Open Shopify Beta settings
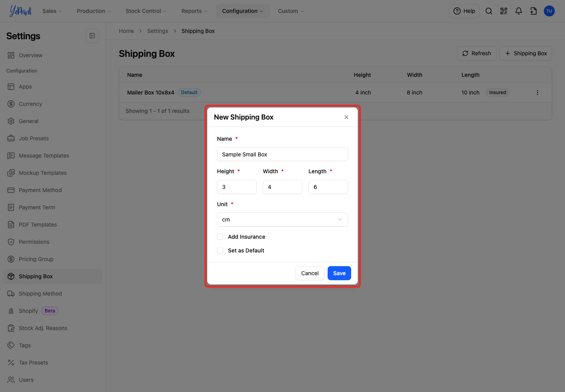The image size is (565, 392). pos(53,311)
